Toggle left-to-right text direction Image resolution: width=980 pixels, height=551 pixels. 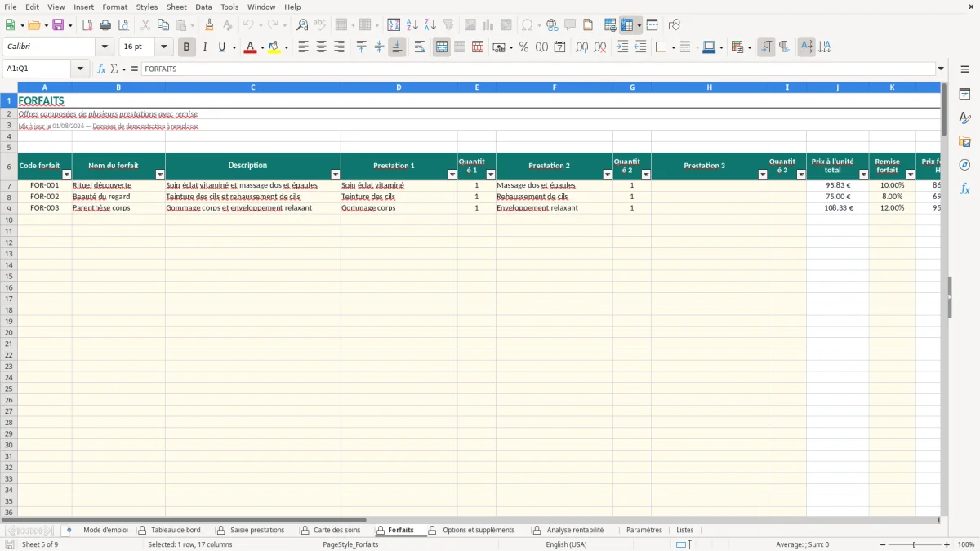coord(766,47)
